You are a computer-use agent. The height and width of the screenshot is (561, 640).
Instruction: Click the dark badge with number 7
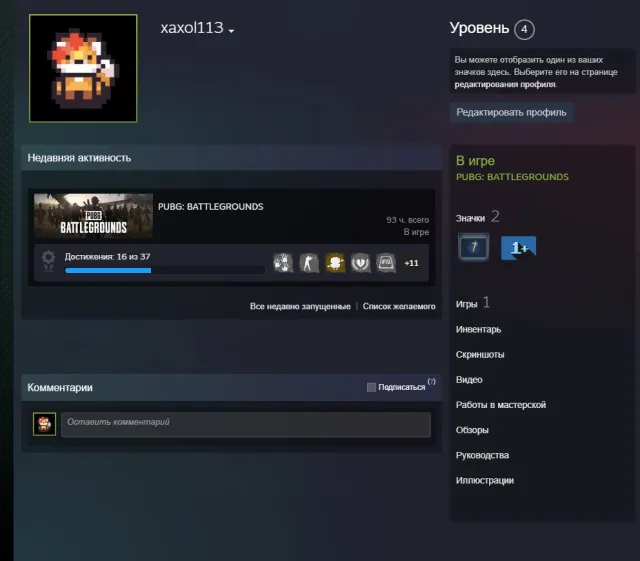click(473, 247)
